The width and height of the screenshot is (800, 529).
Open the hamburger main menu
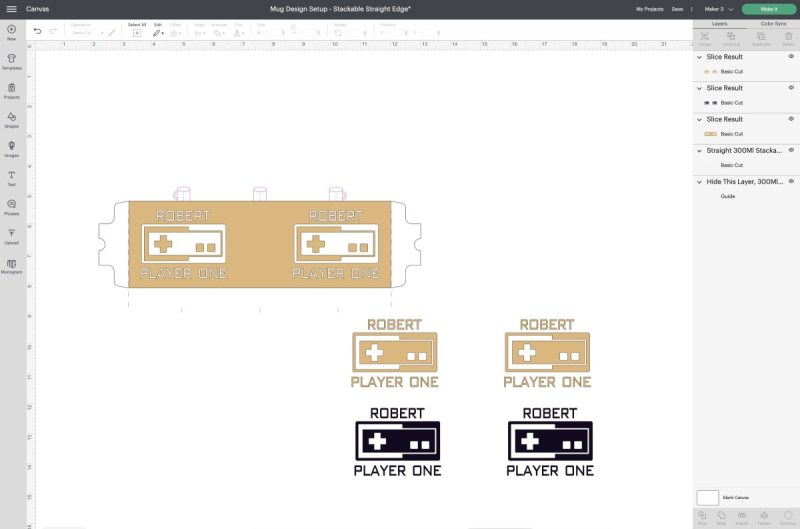11,9
